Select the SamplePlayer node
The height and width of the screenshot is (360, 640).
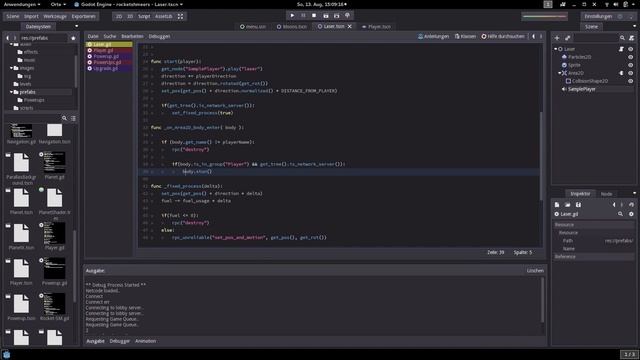point(582,89)
